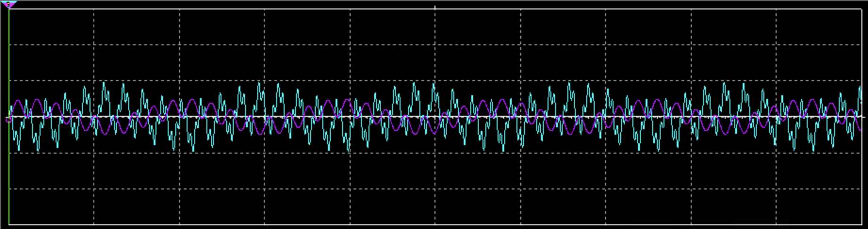Select the magenta trigger position marker triangle
868x229 pixels.
click(9, 5)
